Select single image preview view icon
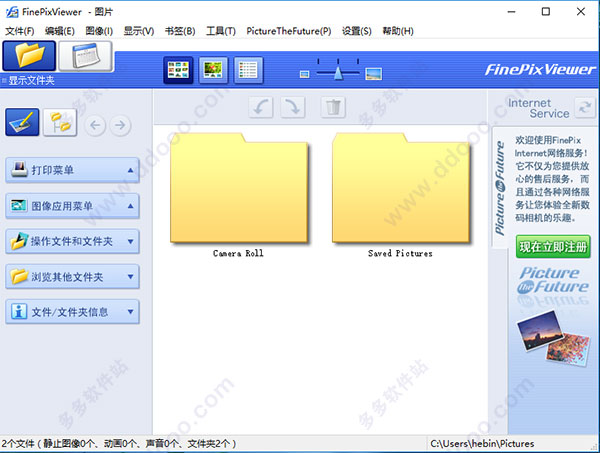This screenshot has width=600, height=453. [x=213, y=70]
